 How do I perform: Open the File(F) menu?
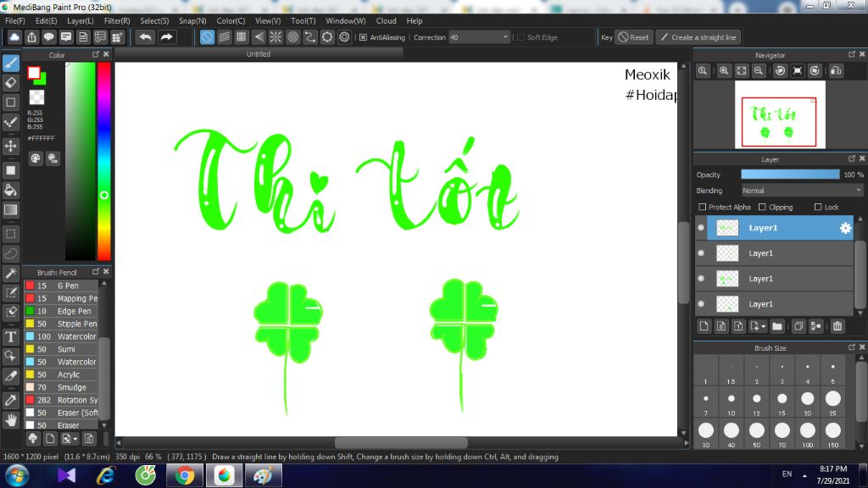[15, 21]
